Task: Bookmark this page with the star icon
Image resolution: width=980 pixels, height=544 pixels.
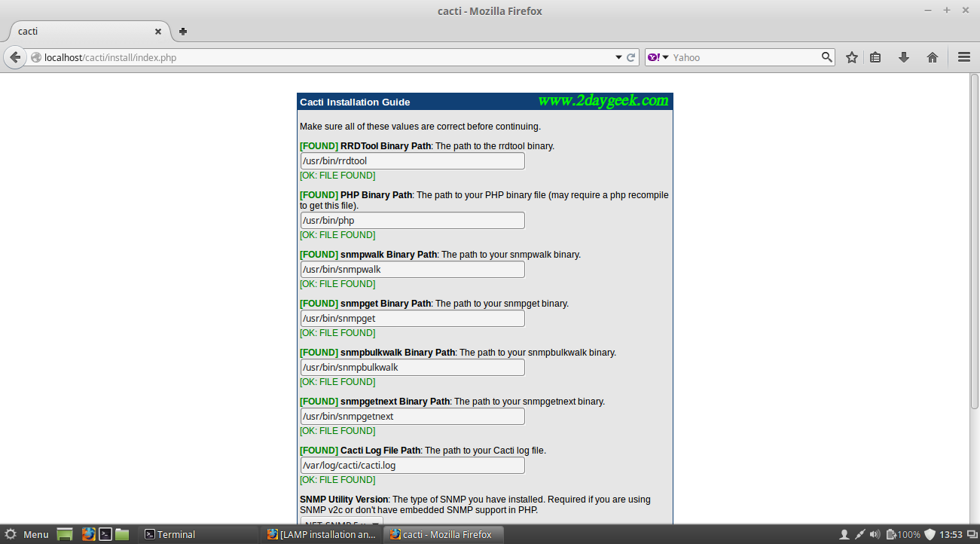Action: 852,57
